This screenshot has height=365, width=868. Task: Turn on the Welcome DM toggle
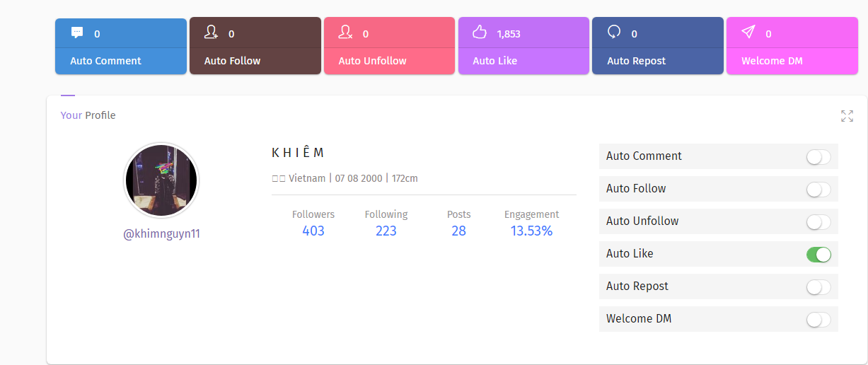(818, 320)
